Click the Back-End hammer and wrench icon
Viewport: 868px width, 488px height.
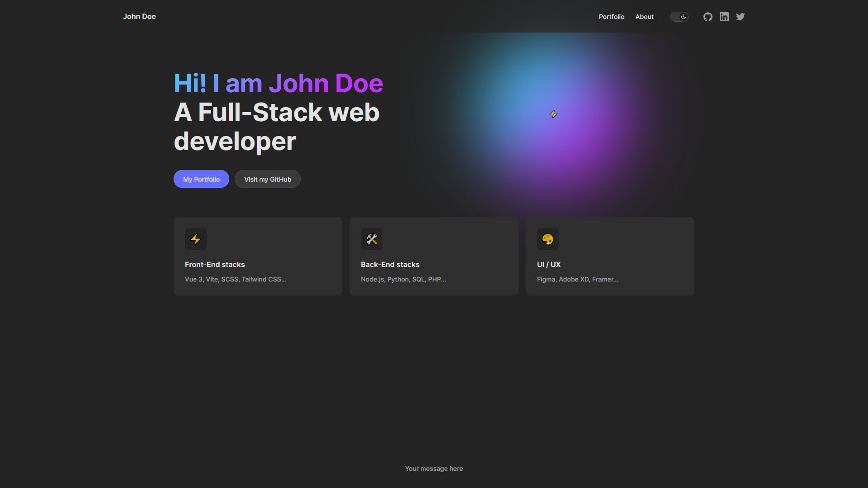coord(372,239)
